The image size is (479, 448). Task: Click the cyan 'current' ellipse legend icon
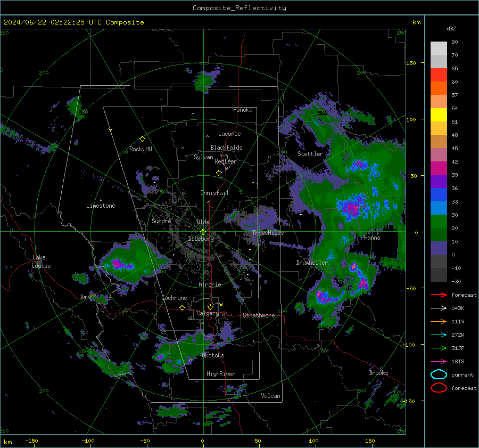click(439, 374)
